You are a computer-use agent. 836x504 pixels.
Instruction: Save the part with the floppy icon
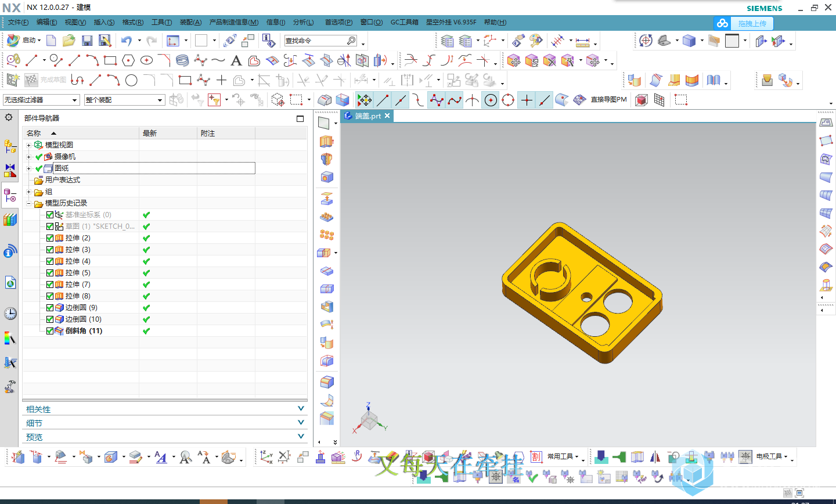tap(87, 41)
